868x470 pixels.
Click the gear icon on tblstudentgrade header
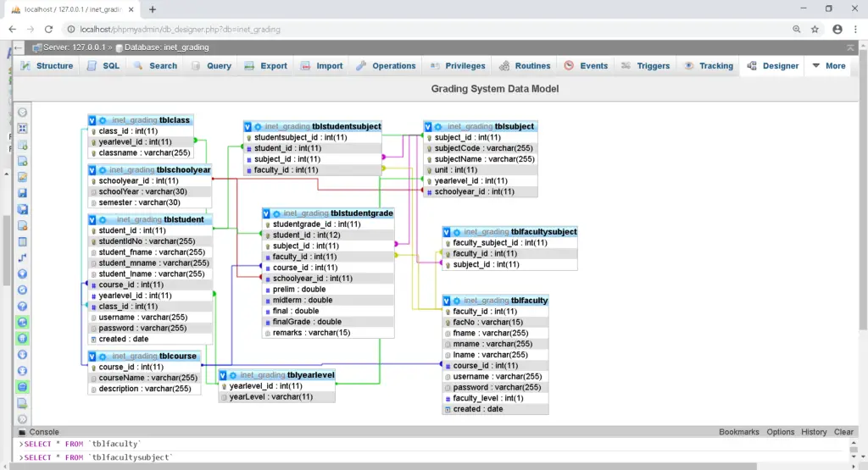[x=277, y=213]
